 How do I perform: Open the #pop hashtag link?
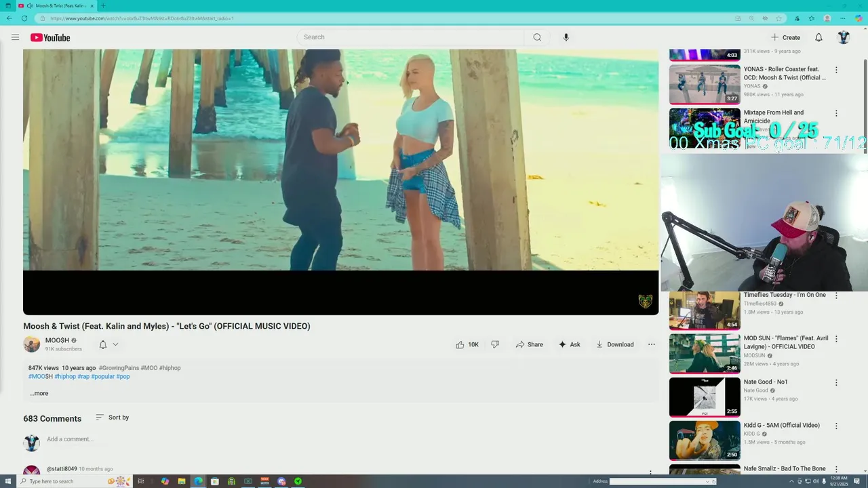tap(123, 376)
